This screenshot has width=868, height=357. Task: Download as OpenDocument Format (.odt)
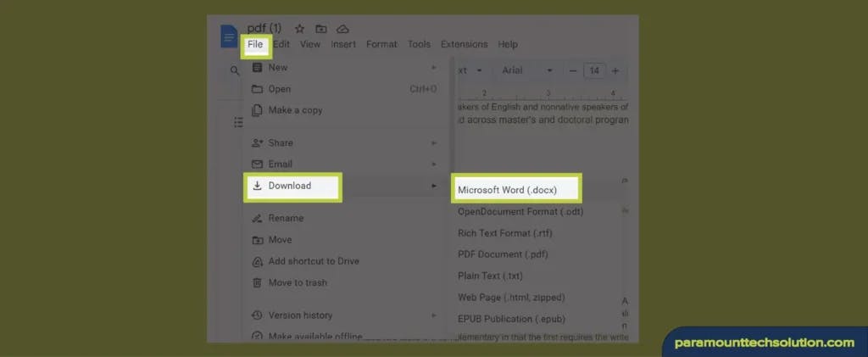(x=520, y=211)
